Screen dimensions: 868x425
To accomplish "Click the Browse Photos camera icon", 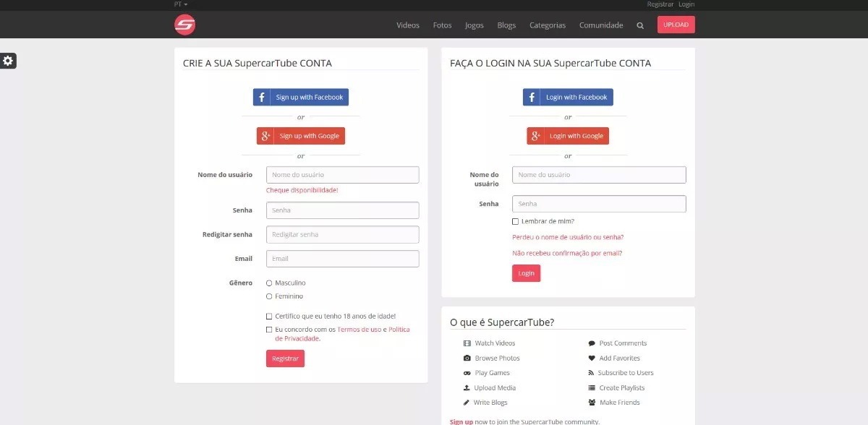I will pyautogui.click(x=467, y=358).
